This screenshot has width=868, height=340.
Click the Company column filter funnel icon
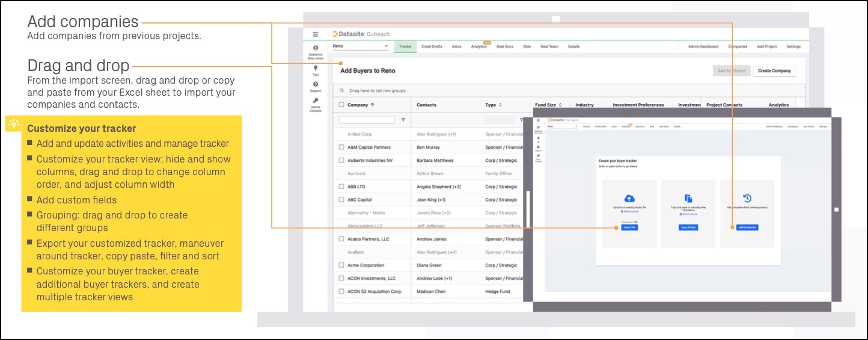pos(403,120)
